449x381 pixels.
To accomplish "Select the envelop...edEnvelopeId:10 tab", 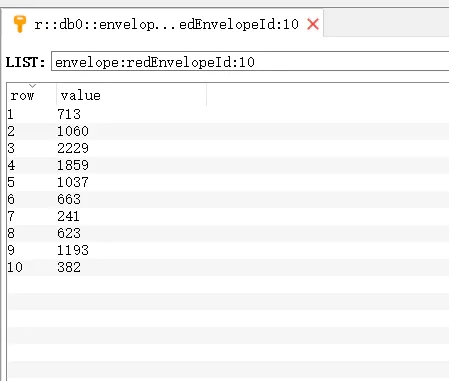I will tap(163, 24).
